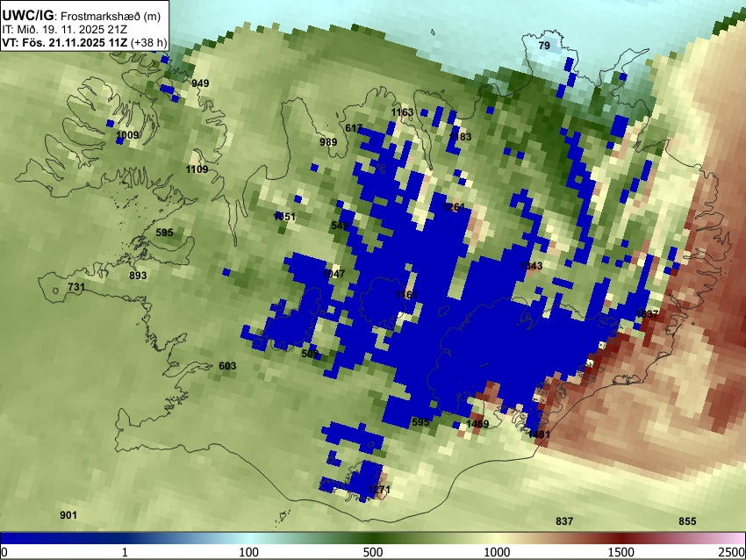Click the 855 value label

click(x=687, y=521)
